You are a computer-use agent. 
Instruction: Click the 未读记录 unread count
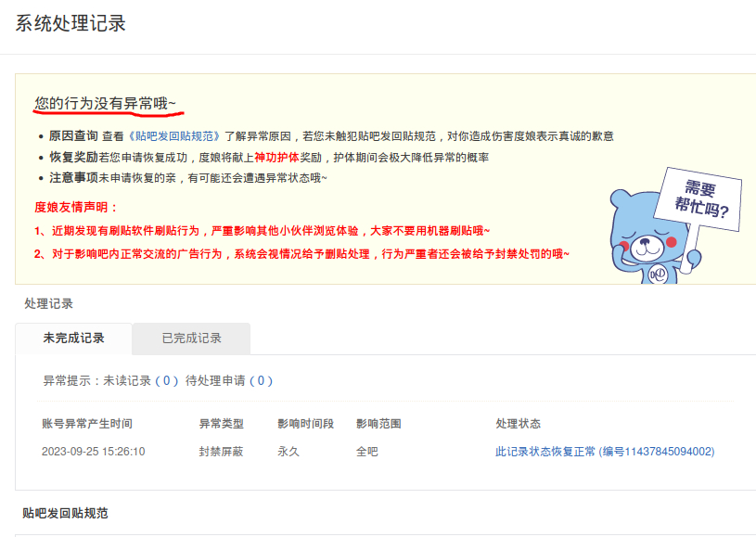(166, 381)
